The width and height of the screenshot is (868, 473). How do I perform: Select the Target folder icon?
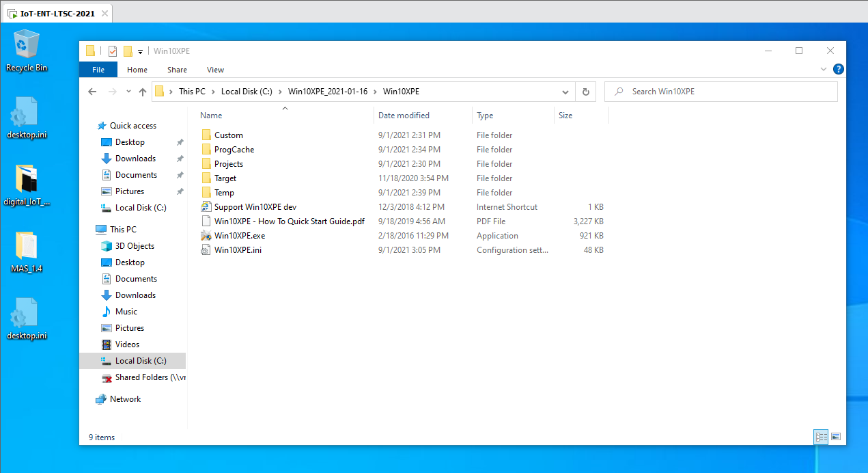point(206,178)
